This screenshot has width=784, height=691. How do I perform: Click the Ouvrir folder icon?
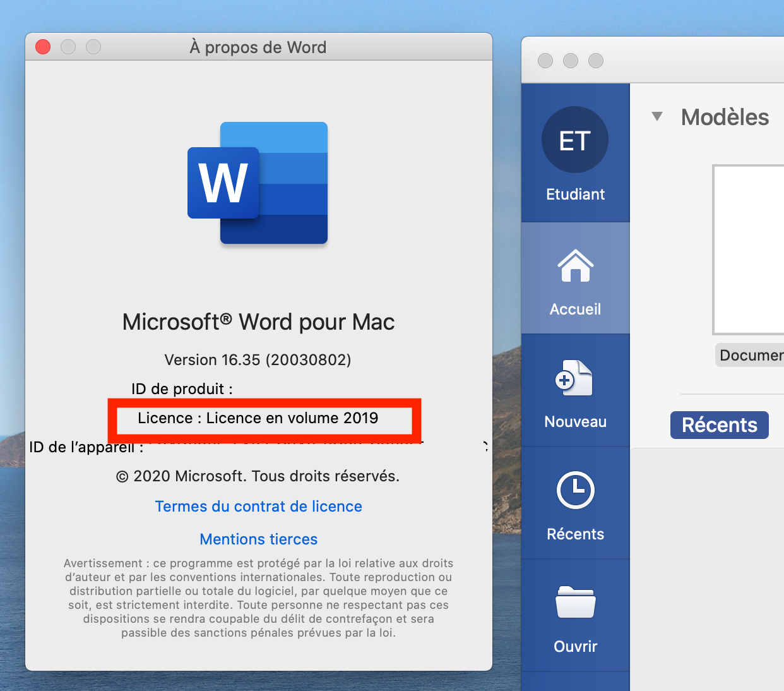[575, 603]
